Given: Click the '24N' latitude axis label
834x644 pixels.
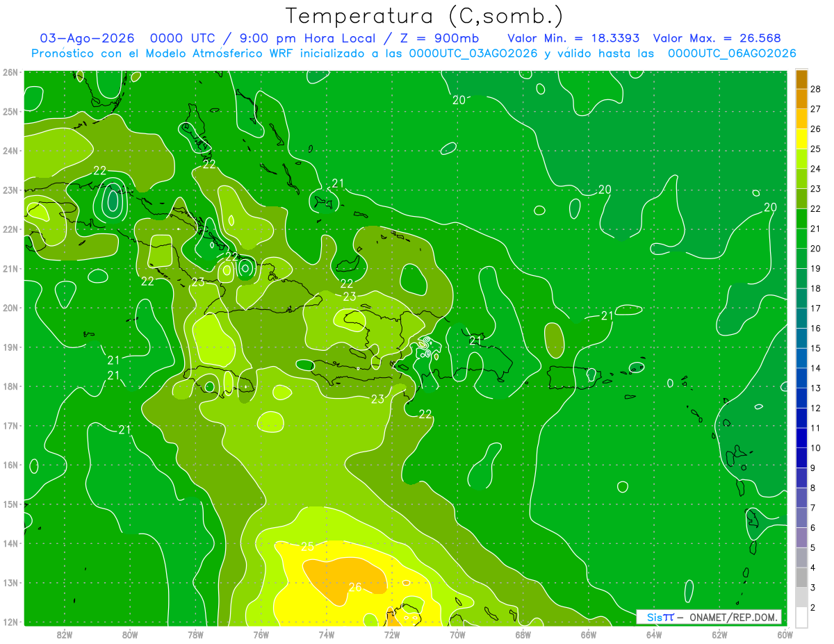Looking at the screenshot, I should pyautogui.click(x=10, y=151).
